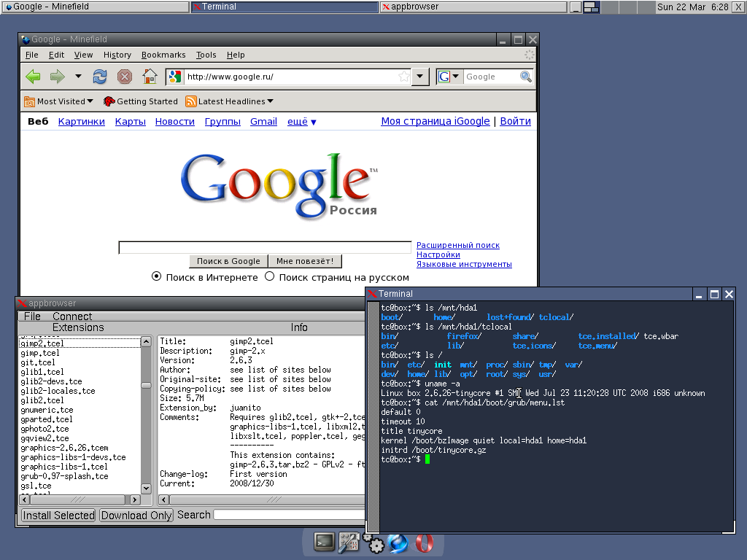Click the appbrowser Search field

290,515
